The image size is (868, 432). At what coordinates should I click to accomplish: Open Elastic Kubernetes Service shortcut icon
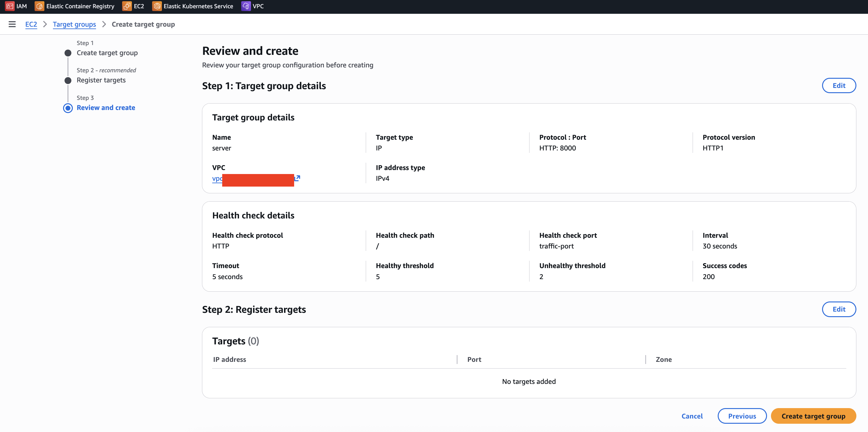point(157,6)
